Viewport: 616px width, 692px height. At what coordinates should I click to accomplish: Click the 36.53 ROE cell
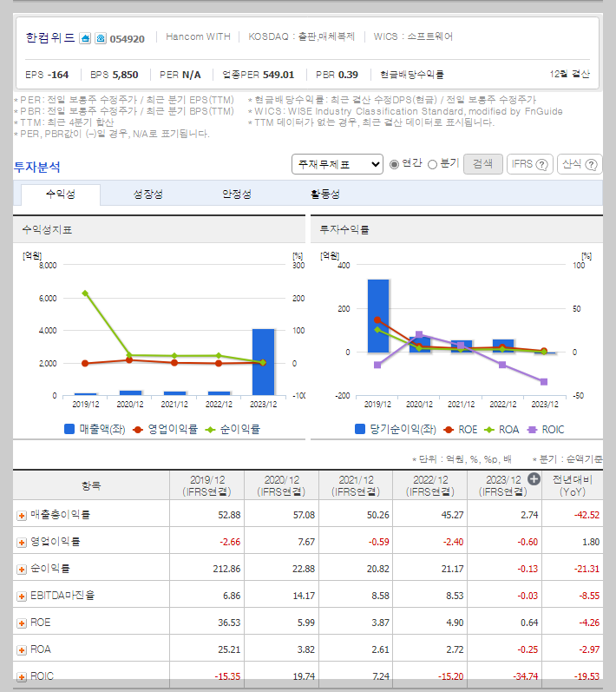click(x=229, y=623)
